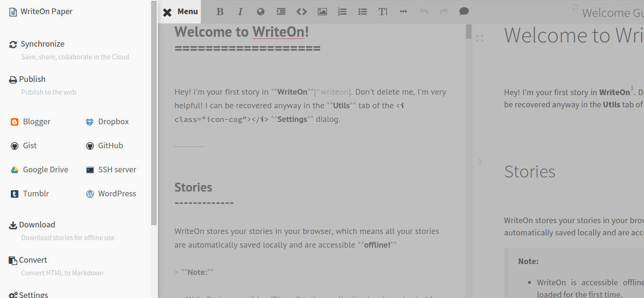Click the '**Note:**' line in editor
Image resolution: width=644 pixels, height=298 pixels.
pyautogui.click(x=194, y=272)
